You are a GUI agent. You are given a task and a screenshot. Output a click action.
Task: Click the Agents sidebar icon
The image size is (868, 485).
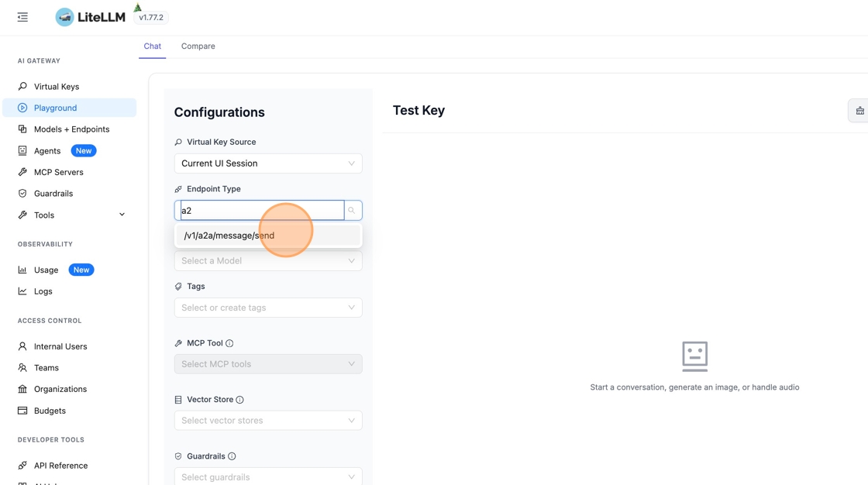[22, 150]
